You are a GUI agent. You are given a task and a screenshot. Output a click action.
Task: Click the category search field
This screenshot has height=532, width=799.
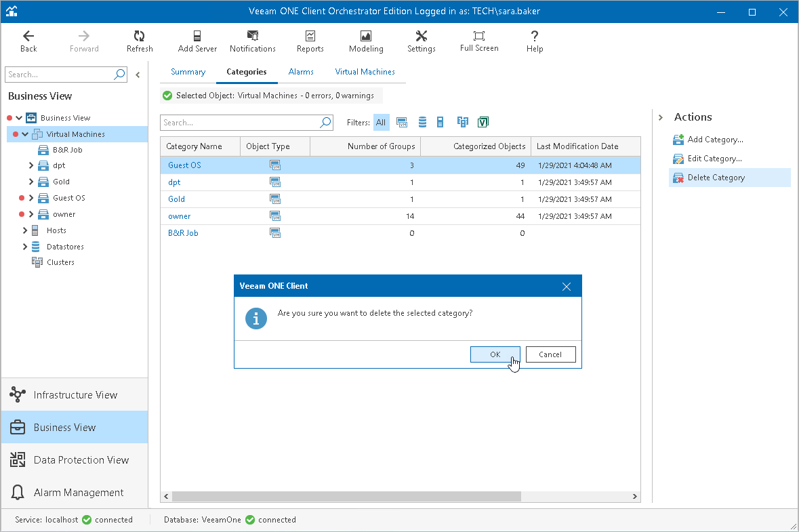pyautogui.click(x=240, y=123)
